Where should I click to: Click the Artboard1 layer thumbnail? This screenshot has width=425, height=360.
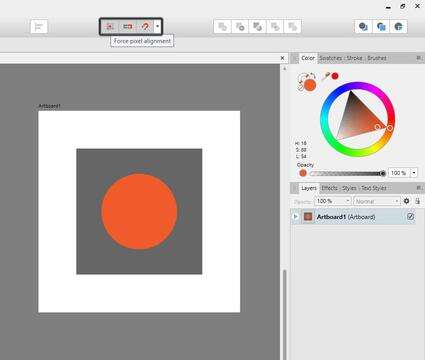tap(308, 217)
